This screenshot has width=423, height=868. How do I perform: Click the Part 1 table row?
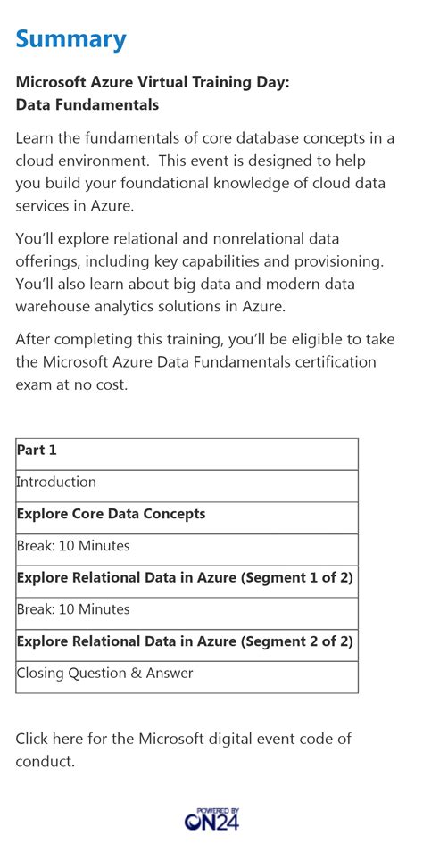click(x=187, y=454)
